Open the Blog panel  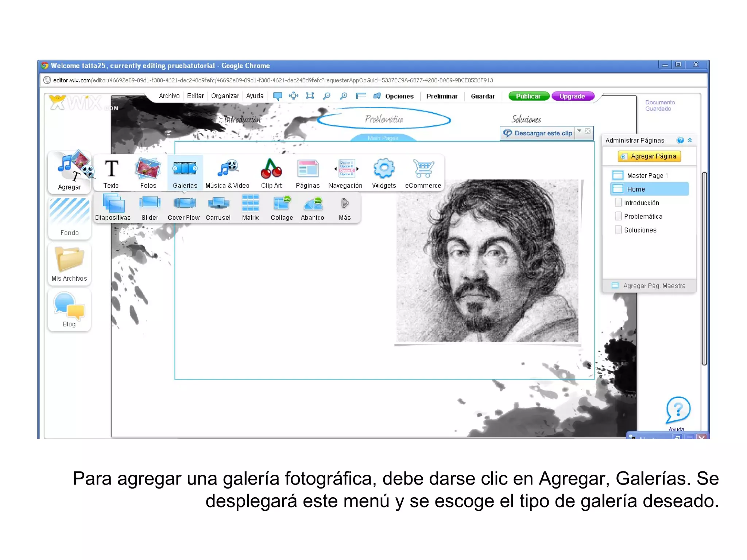pos(69,310)
